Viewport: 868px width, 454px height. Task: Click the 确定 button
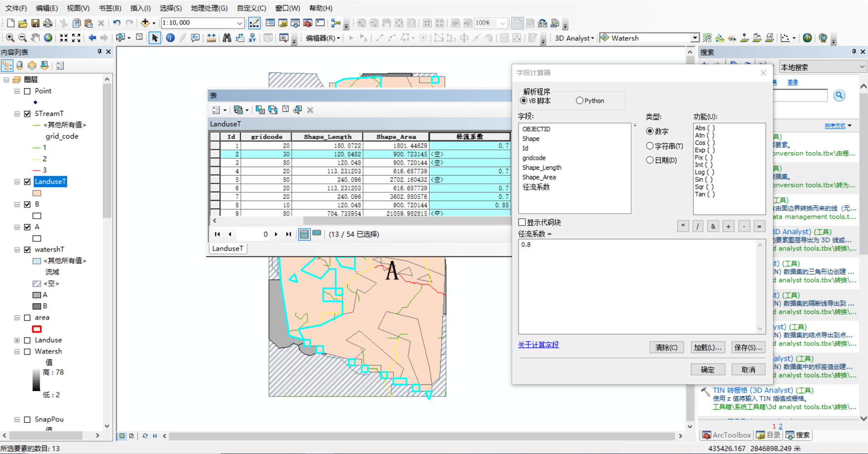(x=708, y=369)
